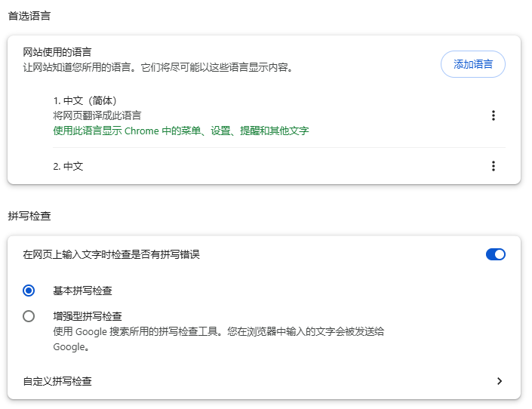Click the 网站使用的语言 heading
Image resolution: width=532 pixels, height=409 pixels.
coord(57,52)
